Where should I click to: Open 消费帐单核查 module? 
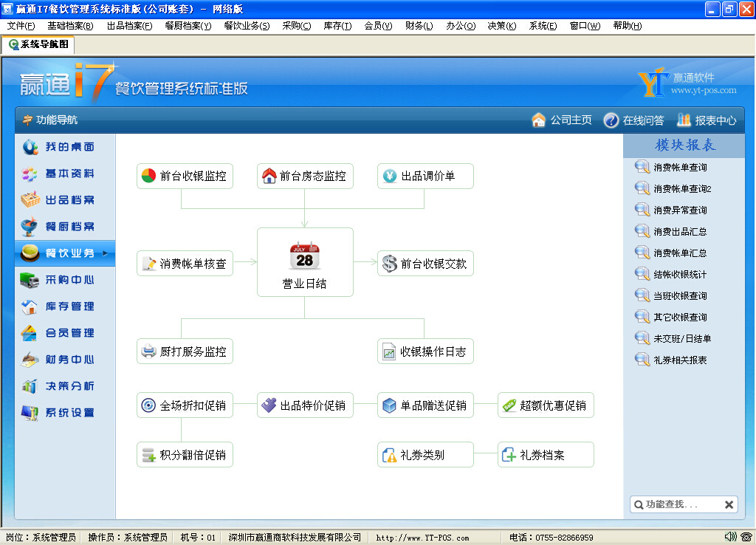[185, 264]
